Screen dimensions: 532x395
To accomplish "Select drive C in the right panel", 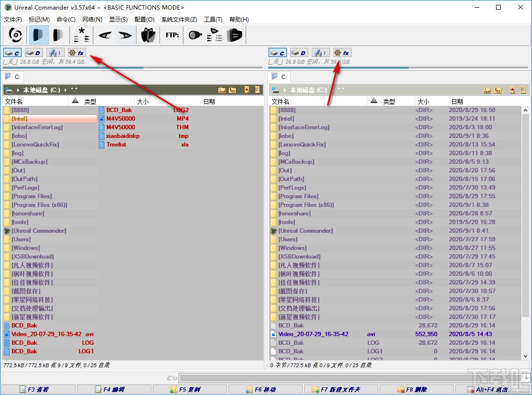I will pos(278,53).
